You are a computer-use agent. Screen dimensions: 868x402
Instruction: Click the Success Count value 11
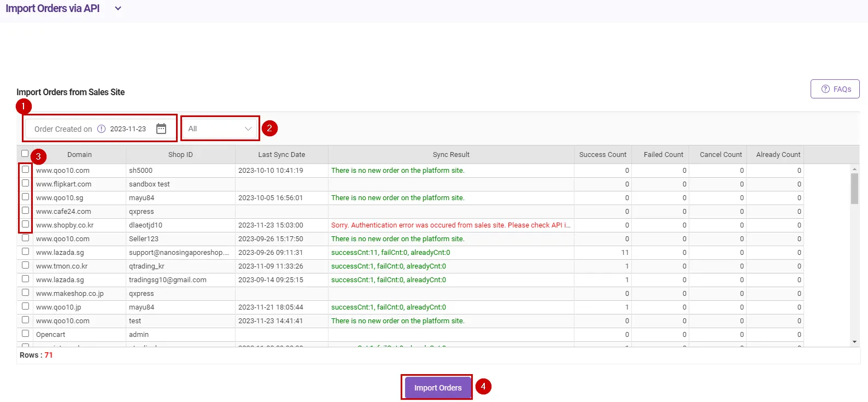625,253
